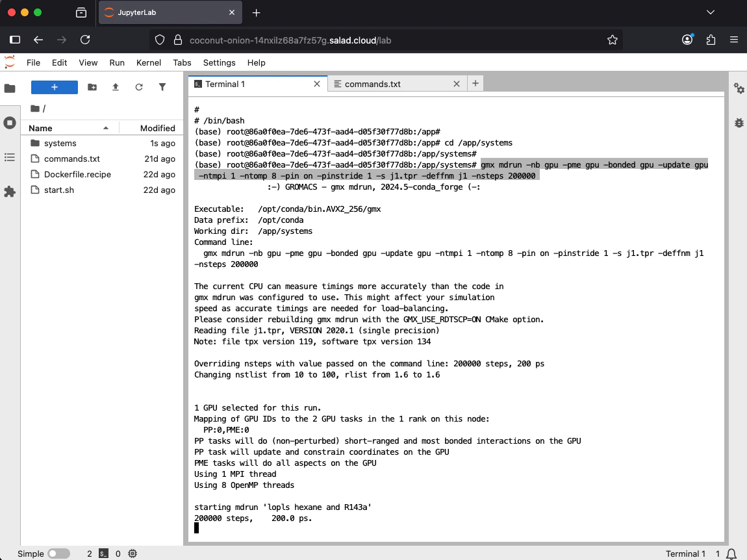Screen dimensions: 747x560
Task: Select the Dockerfile.recipe file
Action: pyautogui.click(x=102, y=175)
